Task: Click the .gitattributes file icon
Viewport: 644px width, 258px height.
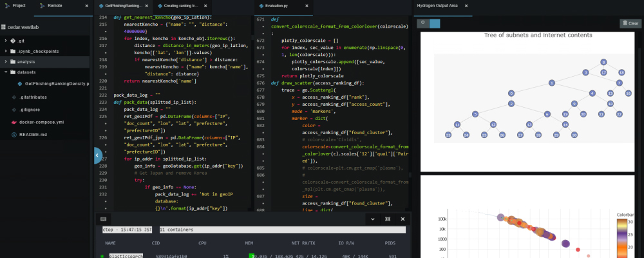Action: tap(14, 97)
